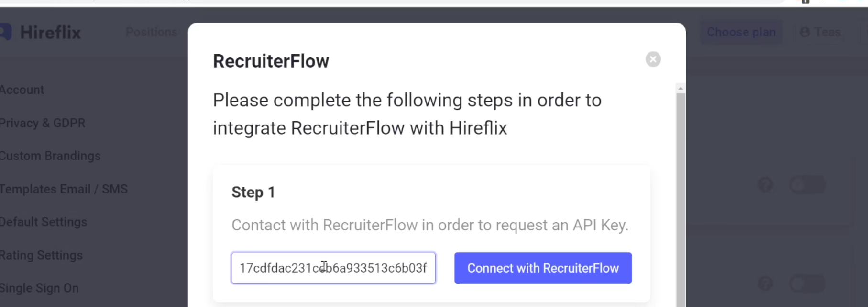Go to Account settings in sidebar
868x307 pixels.
(x=22, y=90)
